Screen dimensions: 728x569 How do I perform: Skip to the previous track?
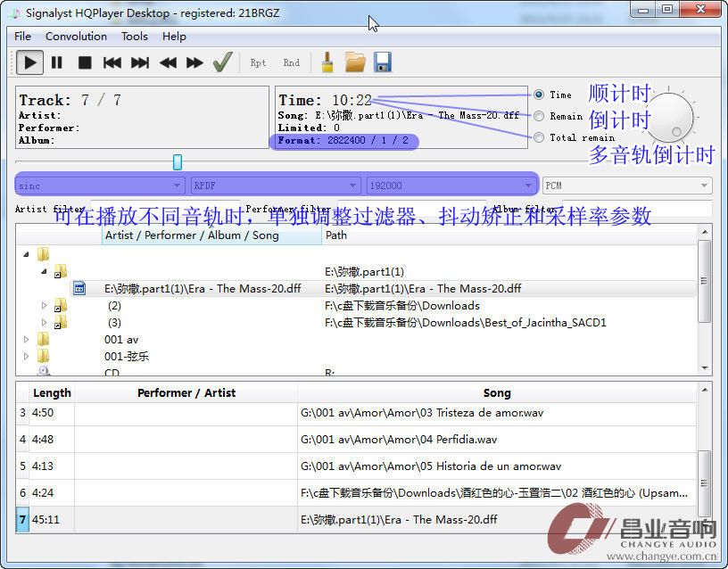(x=112, y=62)
